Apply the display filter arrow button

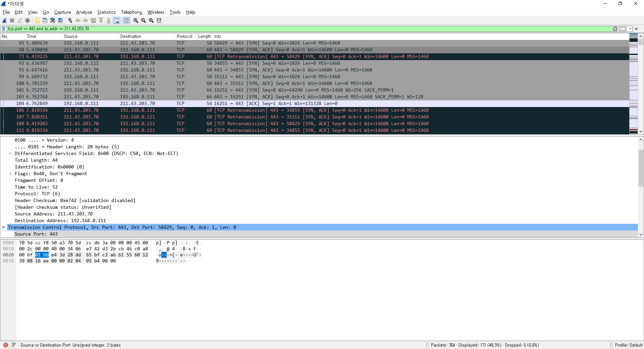pos(623,29)
